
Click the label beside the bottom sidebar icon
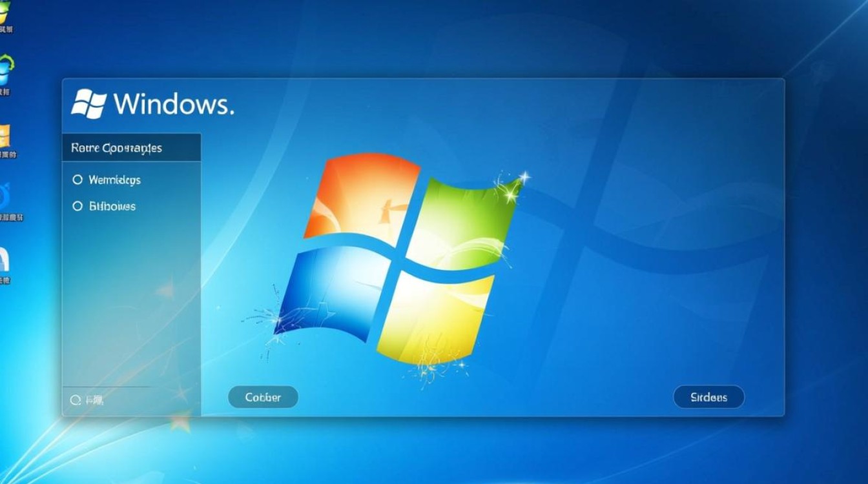pyautogui.click(x=94, y=401)
